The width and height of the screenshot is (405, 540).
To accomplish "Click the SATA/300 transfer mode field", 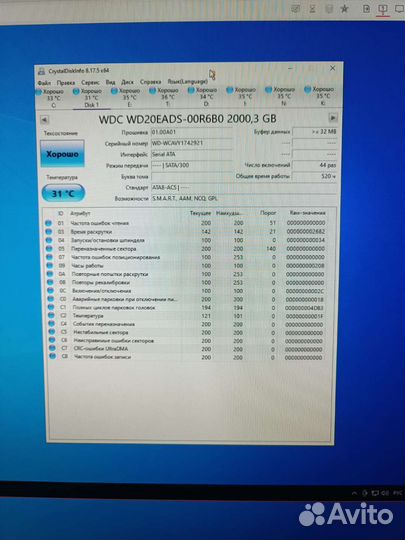I will click(x=191, y=165).
